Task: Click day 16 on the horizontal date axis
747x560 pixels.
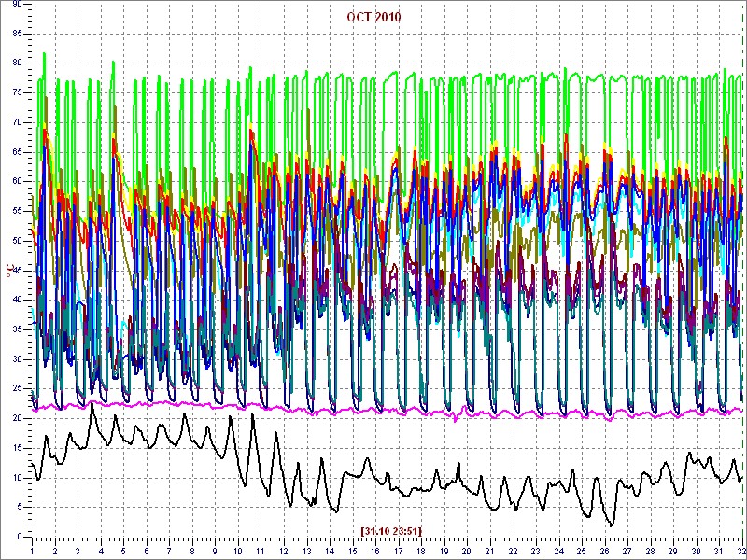Action: click(374, 551)
